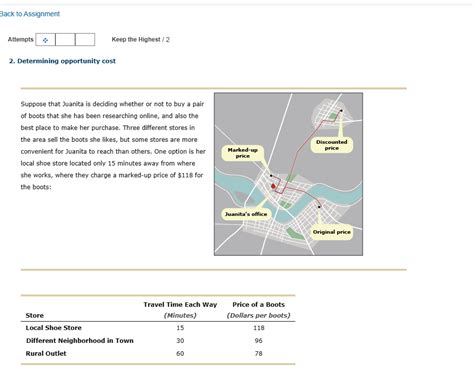Click travel time value 30 in the table
The height and width of the screenshot is (374, 474).
(180, 341)
